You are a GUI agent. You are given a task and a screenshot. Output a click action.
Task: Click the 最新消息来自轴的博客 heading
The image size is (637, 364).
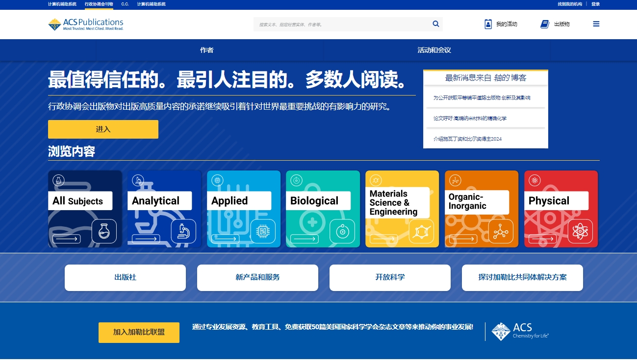(485, 78)
